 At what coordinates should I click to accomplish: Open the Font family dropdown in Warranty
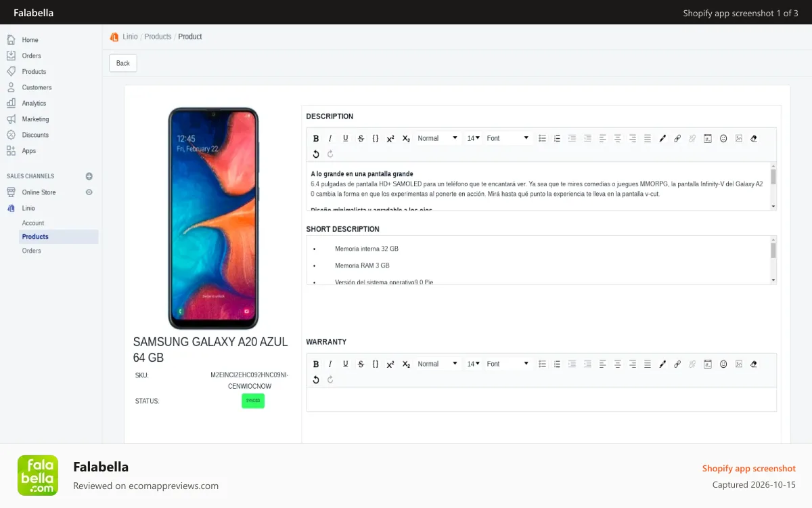pos(507,364)
